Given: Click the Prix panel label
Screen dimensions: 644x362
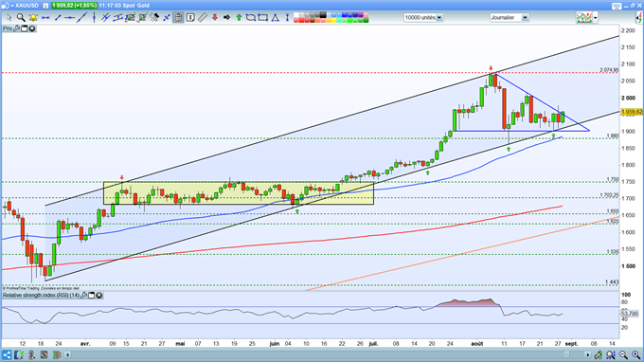Looking at the screenshot, I should (8, 28).
